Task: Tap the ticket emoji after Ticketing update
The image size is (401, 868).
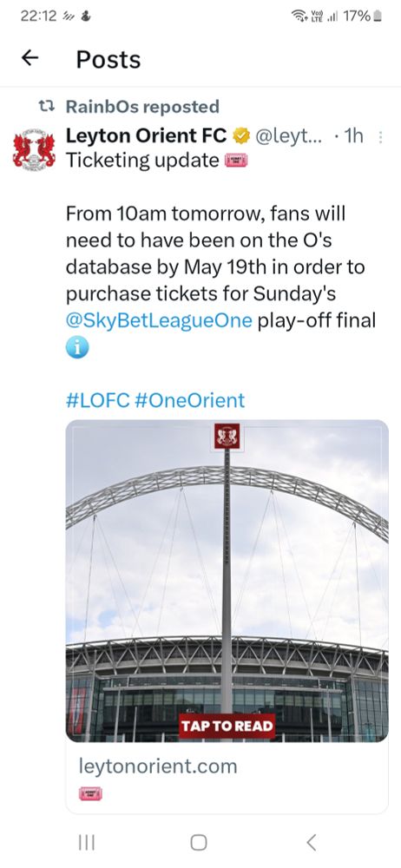Action: (236, 161)
